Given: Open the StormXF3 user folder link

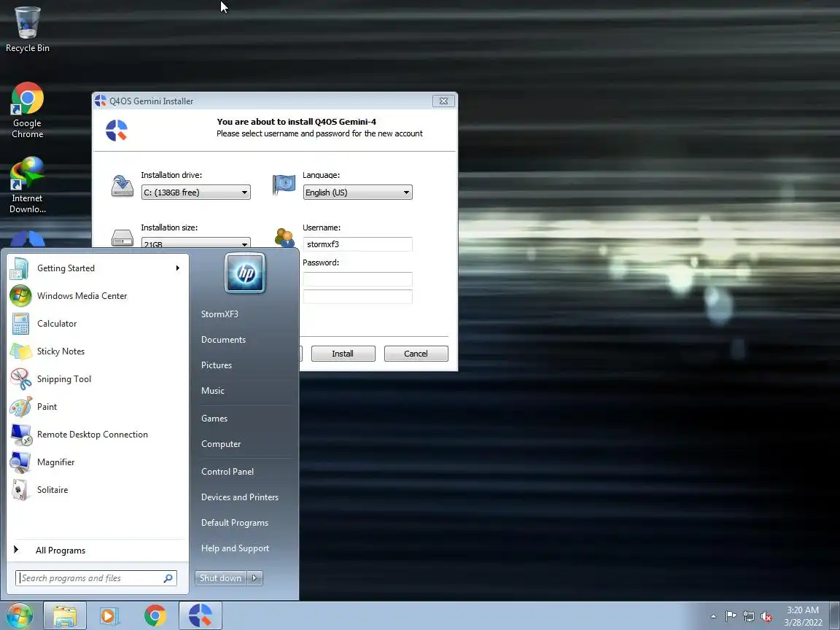Looking at the screenshot, I should click(x=219, y=314).
